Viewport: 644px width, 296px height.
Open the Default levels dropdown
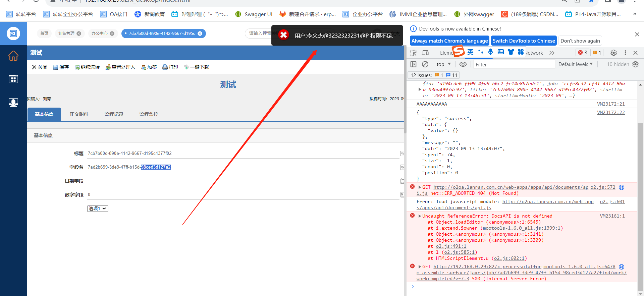tap(576, 64)
